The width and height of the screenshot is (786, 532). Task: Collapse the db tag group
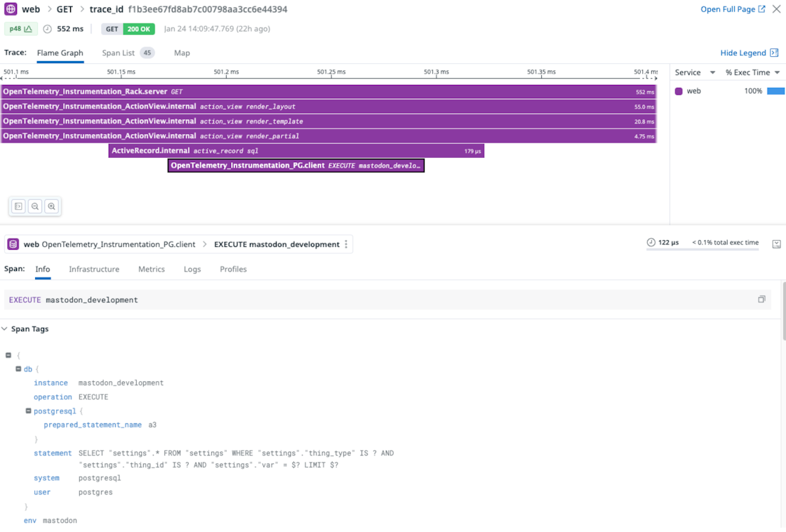coord(18,369)
